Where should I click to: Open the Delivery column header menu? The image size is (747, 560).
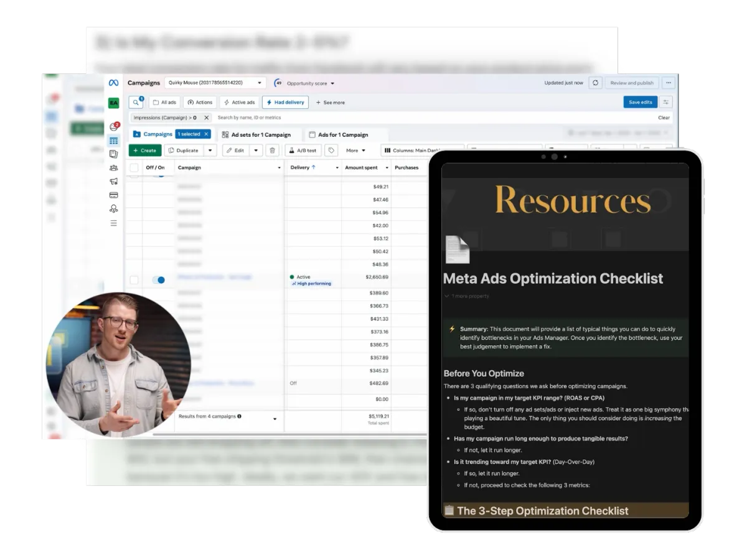337,168
